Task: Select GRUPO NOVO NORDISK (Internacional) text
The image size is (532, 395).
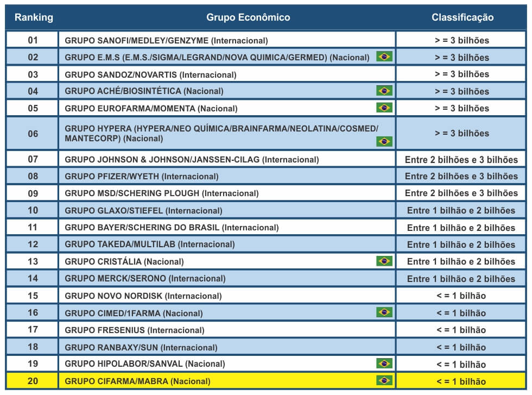Action: click(x=143, y=296)
